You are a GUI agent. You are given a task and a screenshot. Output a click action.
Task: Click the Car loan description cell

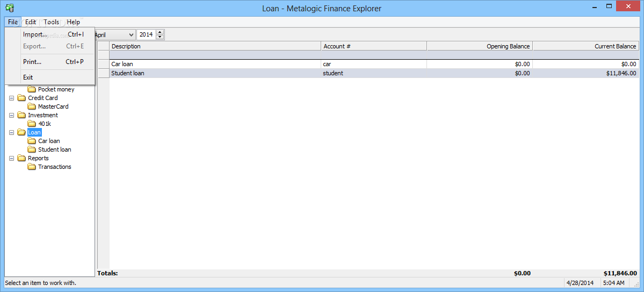click(x=215, y=64)
